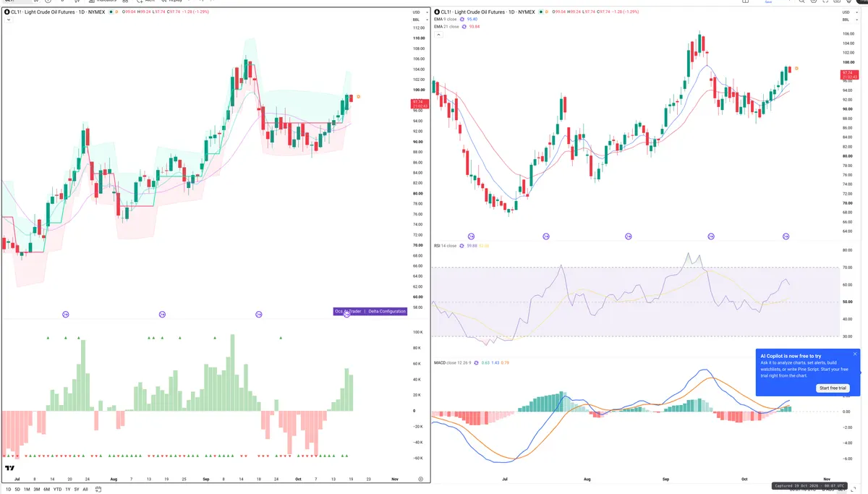
Task: Click left chart symbol title CL1! Light Crude Oil
Action: coord(54,12)
